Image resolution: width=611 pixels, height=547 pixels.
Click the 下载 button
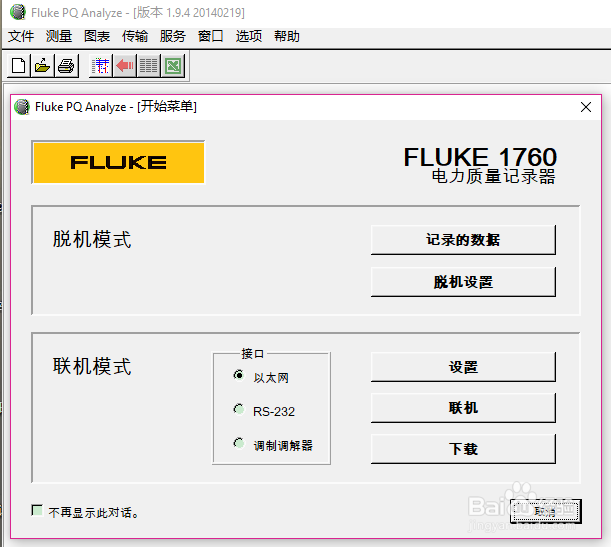(x=463, y=449)
